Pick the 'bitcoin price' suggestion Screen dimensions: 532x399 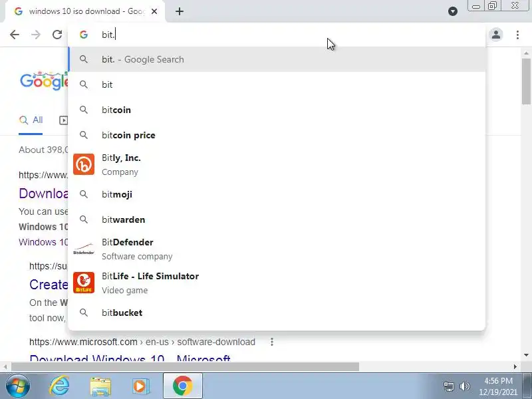tap(277, 135)
